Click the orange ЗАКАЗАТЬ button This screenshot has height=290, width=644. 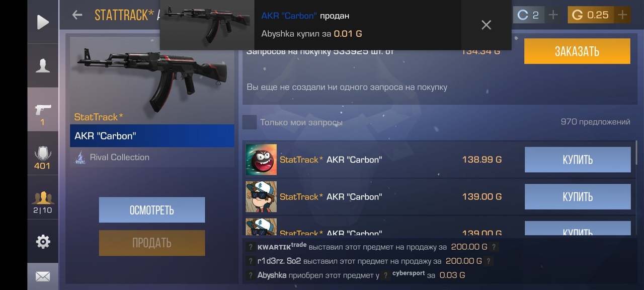click(577, 51)
